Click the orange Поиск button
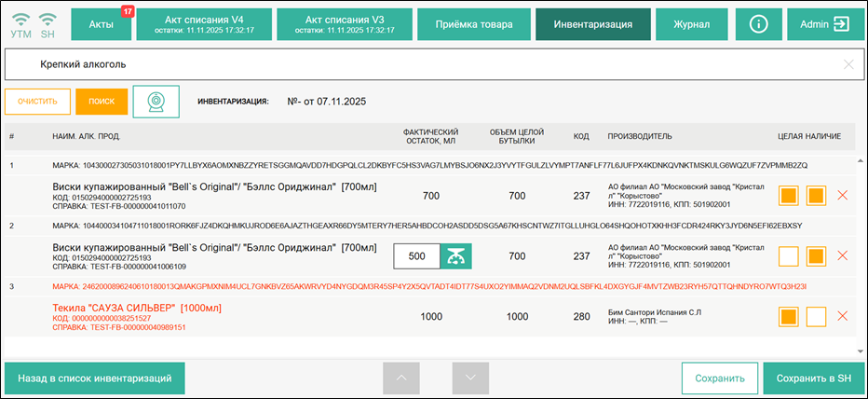 point(102,101)
